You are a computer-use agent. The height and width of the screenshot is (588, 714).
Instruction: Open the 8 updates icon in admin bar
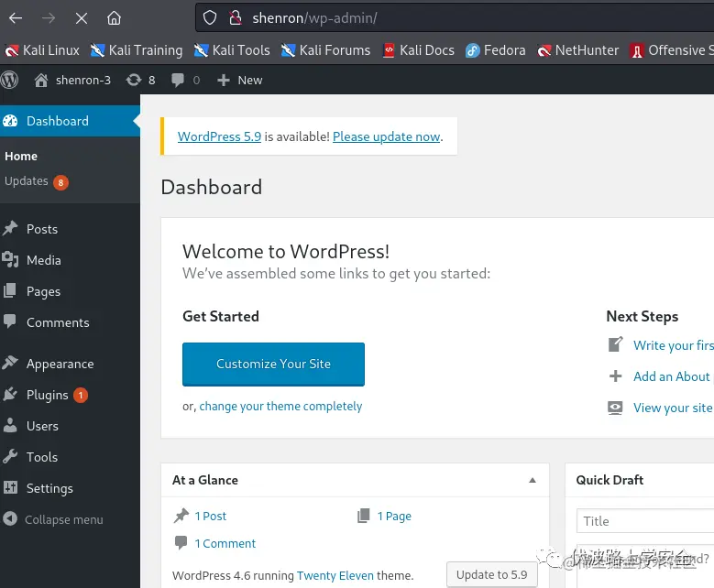[x=140, y=80]
